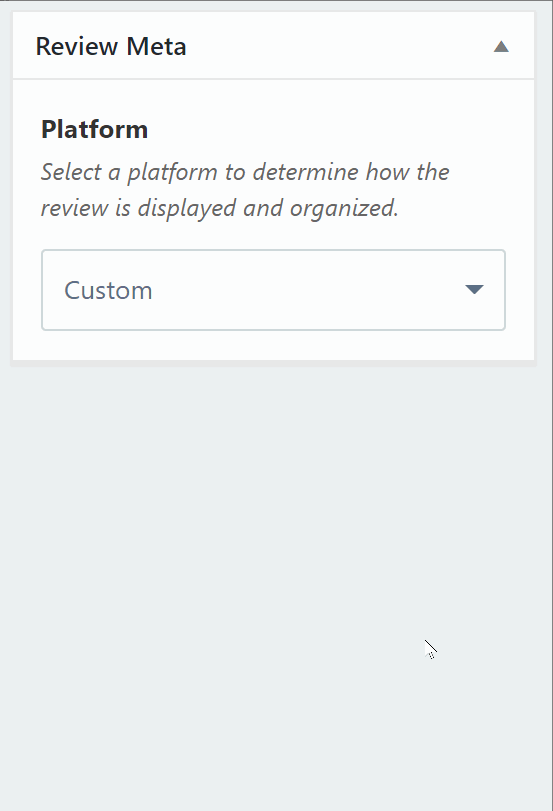Screen dimensions: 553x811
Task: Open the Platform dropdown showing Custom
Action: 273,290
